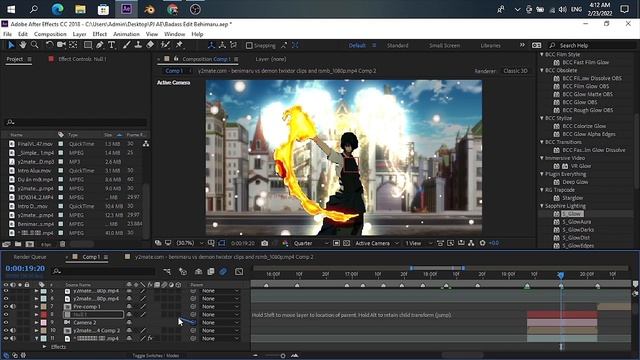The width and height of the screenshot is (640, 360).
Task: Switch to the Small Screen workspace
Action: [x=444, y=46]
